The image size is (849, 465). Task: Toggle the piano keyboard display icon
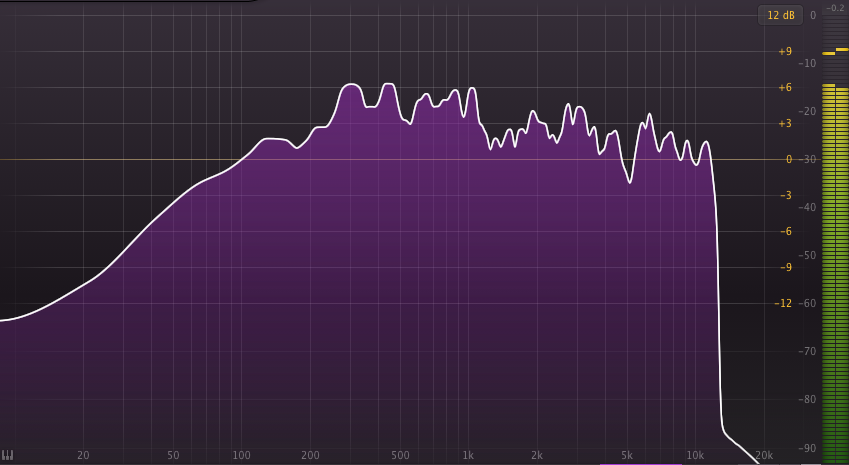pyautogui.click(x=8, y=455)
